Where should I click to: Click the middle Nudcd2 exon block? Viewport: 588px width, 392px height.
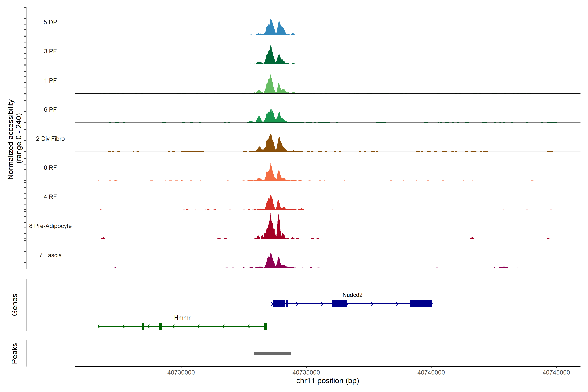(x=339, y=303)
